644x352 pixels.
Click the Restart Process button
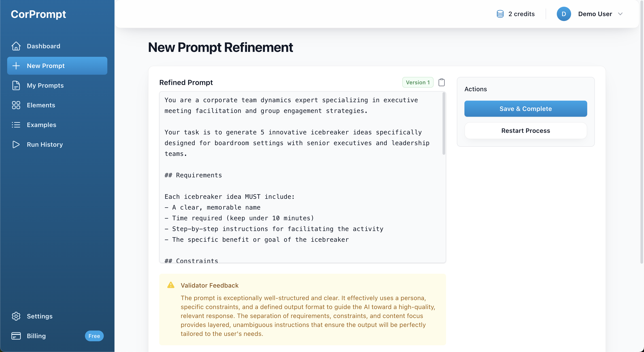[525, 131]
